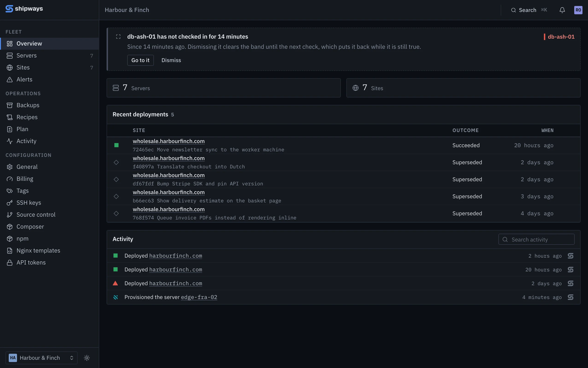This screenshot has width=588, height=368.
Task: Open Tags configuration
Action: [x=50, y=191]
